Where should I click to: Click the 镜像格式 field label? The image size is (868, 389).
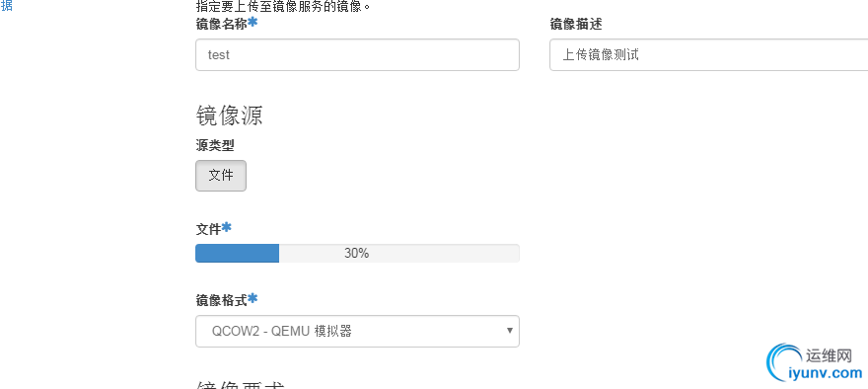coord(221,300)
